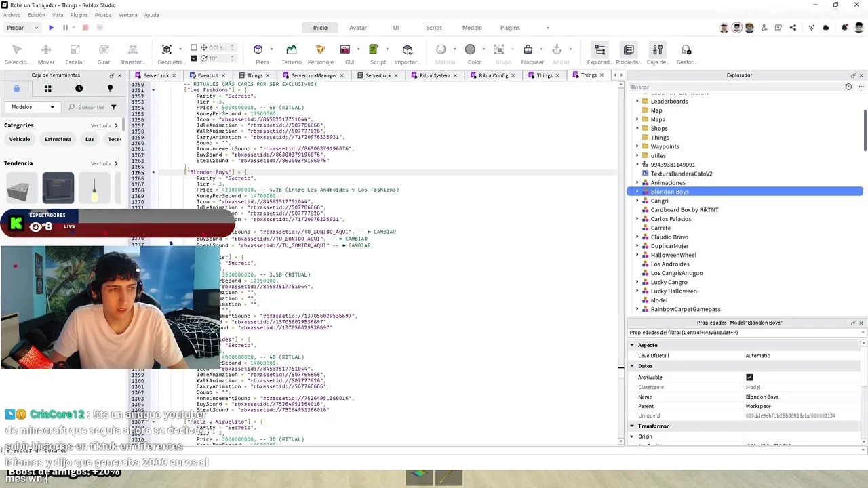868x488 pixels.
Task: Select the hanging light bulb model thumbnail
Action: [94, 188]
